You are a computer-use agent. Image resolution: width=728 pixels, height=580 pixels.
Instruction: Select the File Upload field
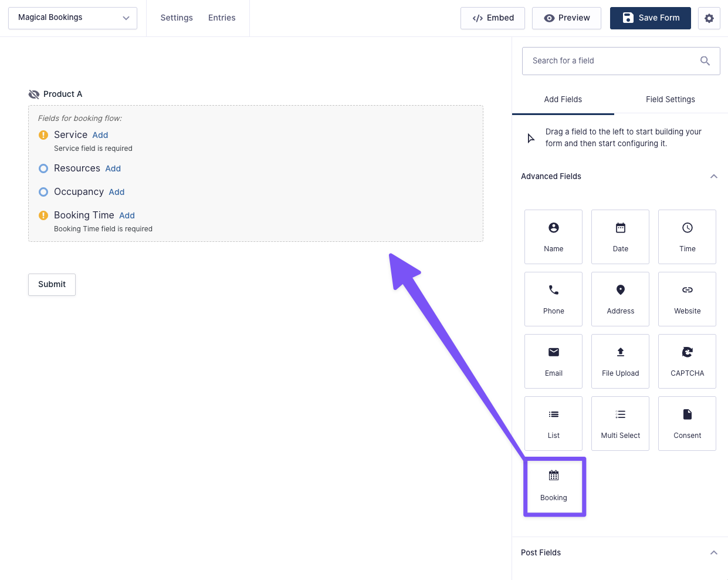click(620, 361)
